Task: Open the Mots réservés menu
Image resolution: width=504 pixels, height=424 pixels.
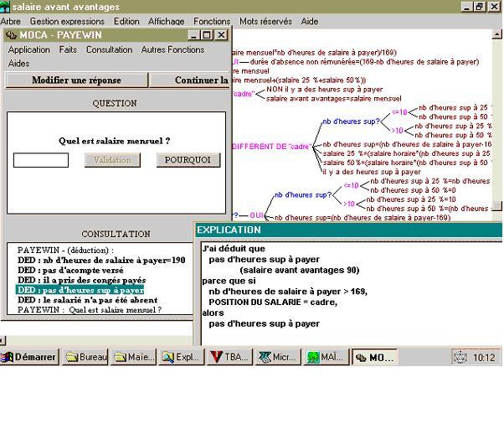Action: (x=265, y=21)
